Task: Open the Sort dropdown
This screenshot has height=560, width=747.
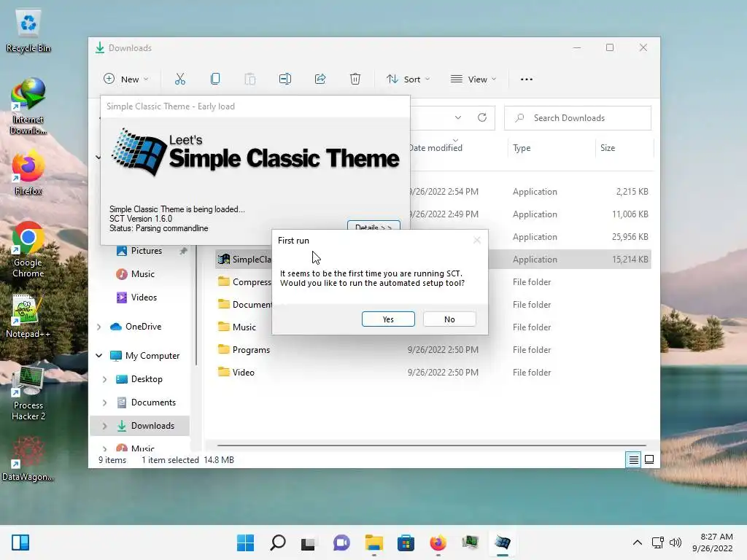Action: tap(409, 79)
